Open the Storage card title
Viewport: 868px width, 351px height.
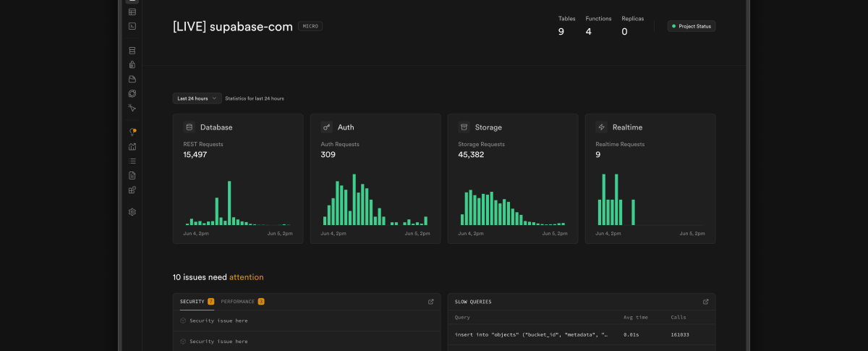[488, 127]
